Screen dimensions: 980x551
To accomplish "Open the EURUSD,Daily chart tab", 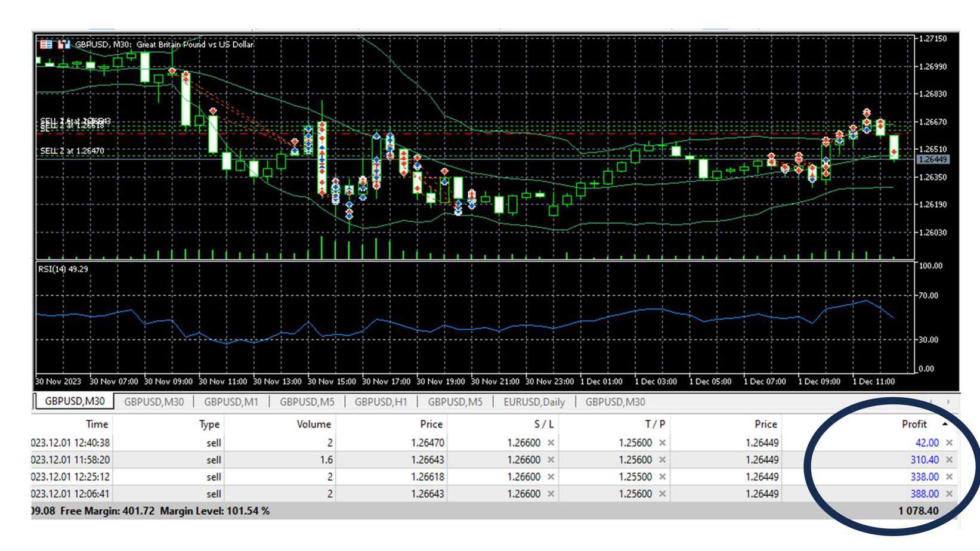I will [x=534, y=402].
